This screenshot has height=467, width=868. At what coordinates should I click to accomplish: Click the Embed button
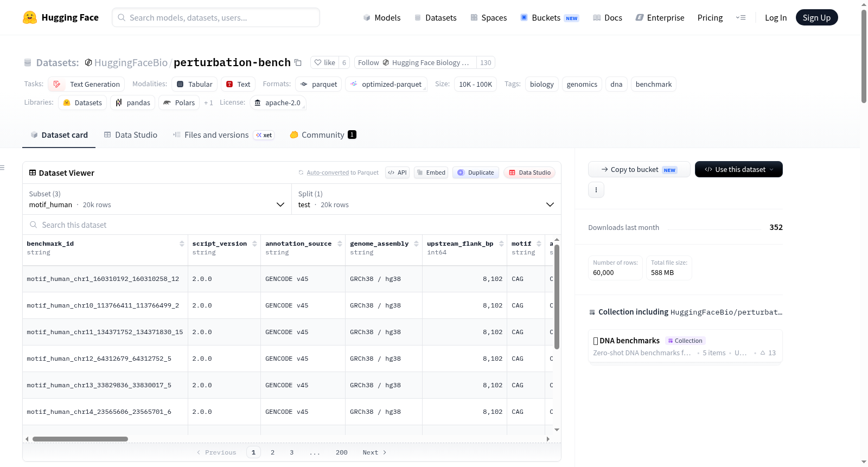click(431, 172)
